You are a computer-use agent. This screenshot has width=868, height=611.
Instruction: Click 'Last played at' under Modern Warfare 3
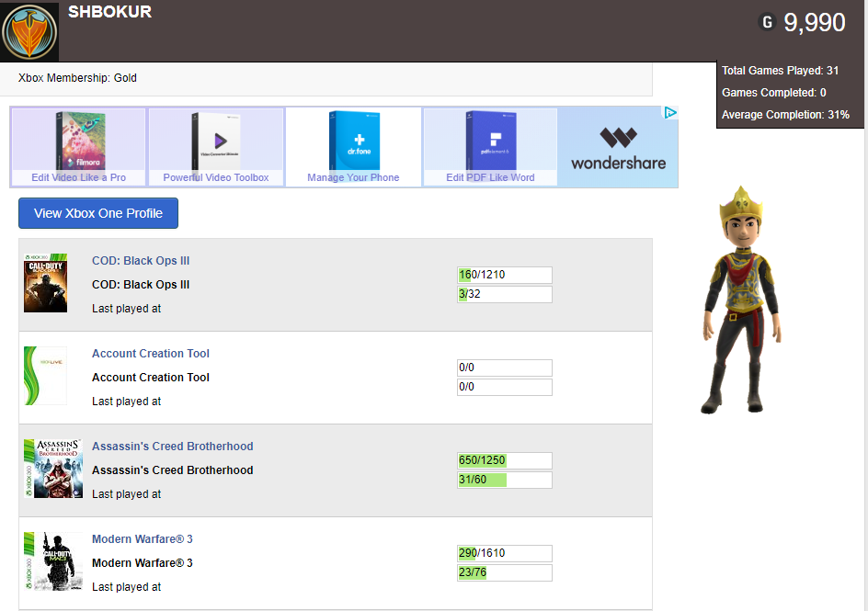[126, 587]
